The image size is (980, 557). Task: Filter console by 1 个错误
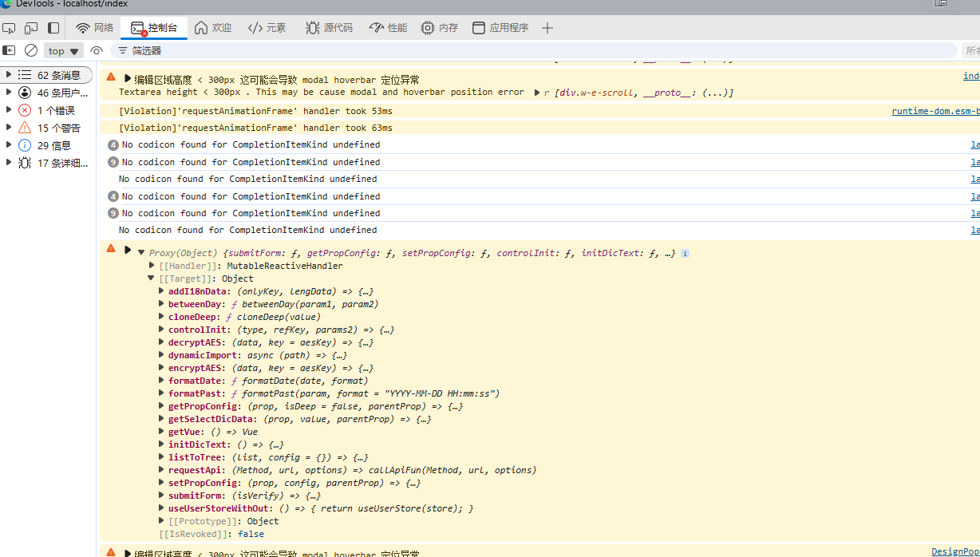[x=56, y=110]
